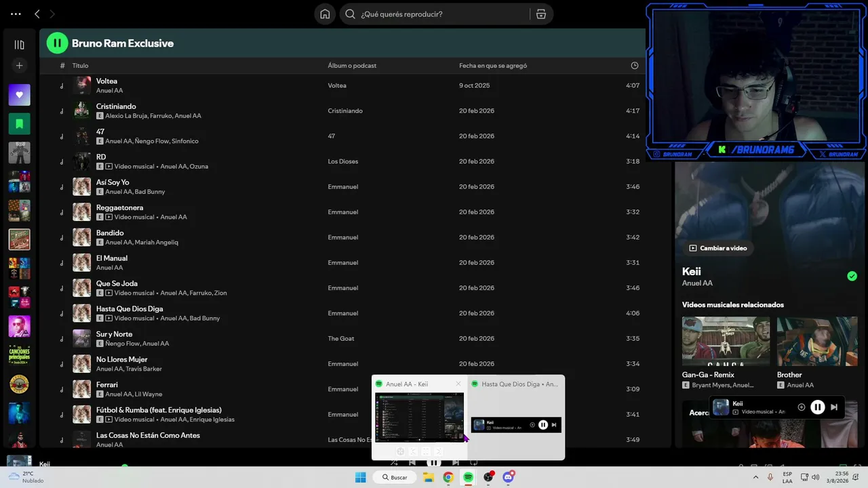Open artist Mariah Angeliq under Bandido
The image size is (868, 488).
coord(157,243)
